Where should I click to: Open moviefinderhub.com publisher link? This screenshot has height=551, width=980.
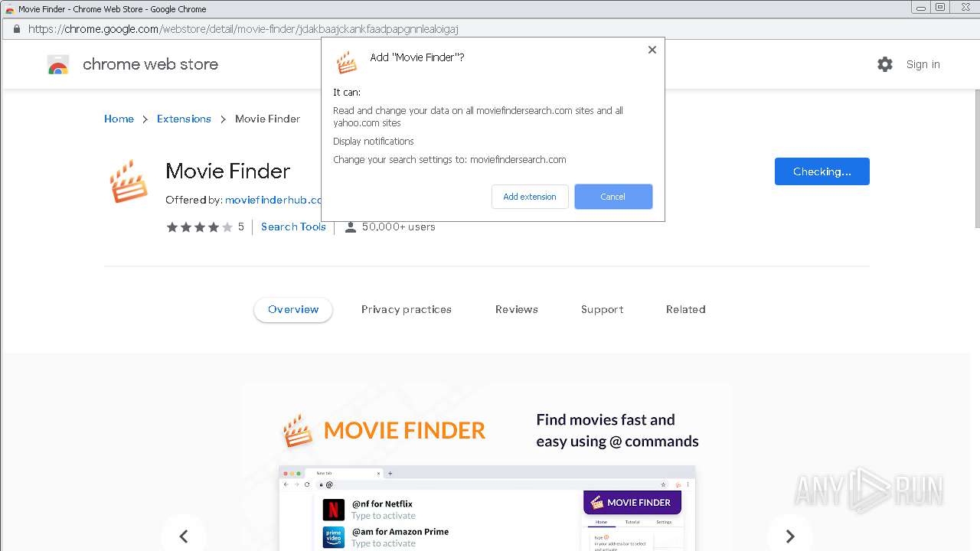[x=273, y=200]
